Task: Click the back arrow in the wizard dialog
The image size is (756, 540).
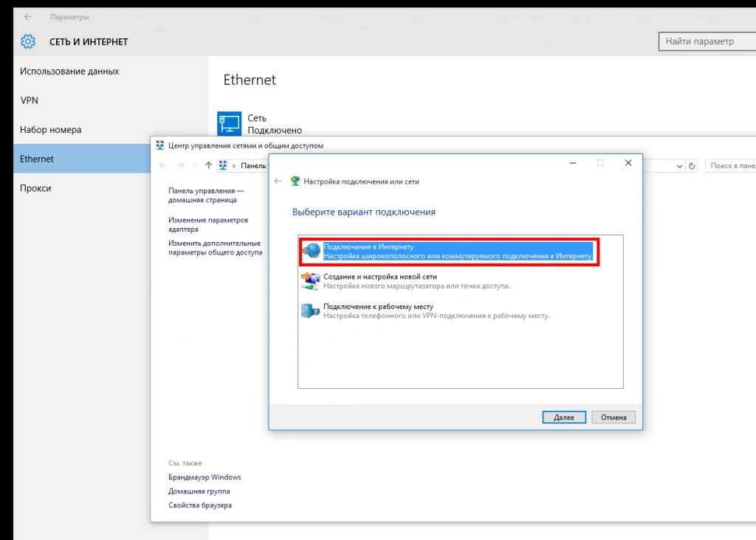Action: tap(278, 181)
